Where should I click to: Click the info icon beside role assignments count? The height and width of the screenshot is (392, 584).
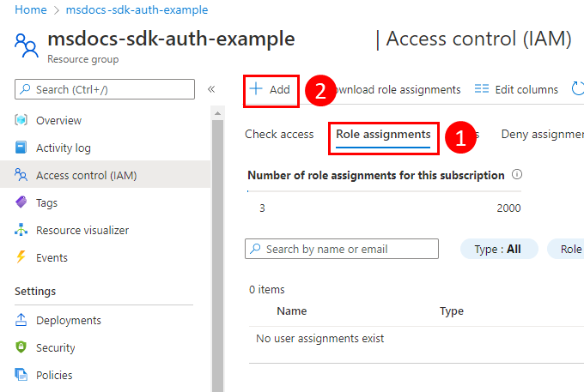tap(517, 174)
